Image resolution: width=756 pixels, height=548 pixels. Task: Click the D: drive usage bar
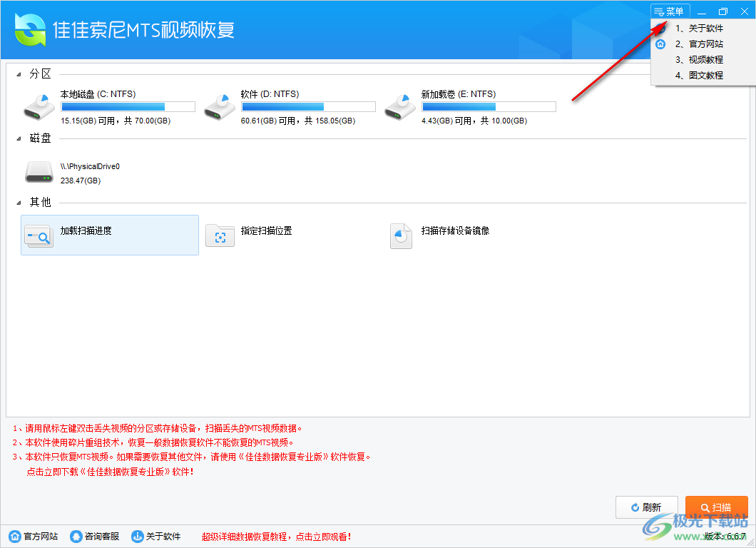pyautogui.click(x=308, y=106)
